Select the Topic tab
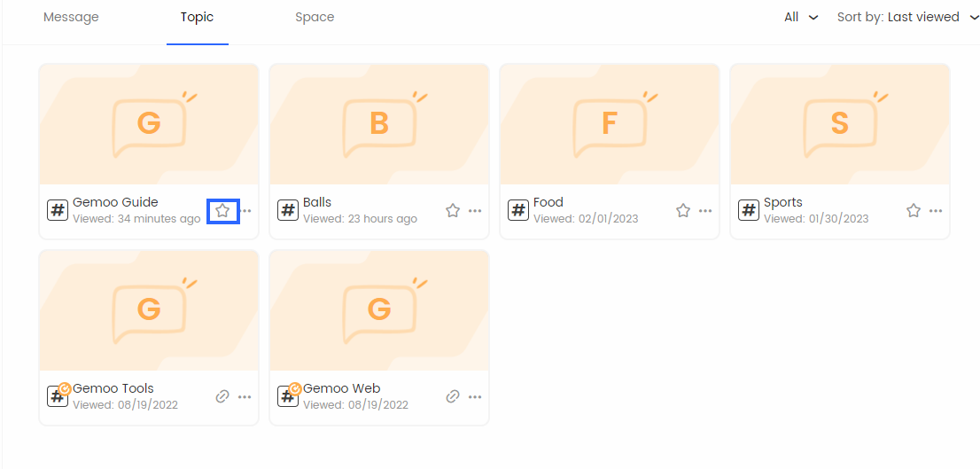 tap(198, 18)
